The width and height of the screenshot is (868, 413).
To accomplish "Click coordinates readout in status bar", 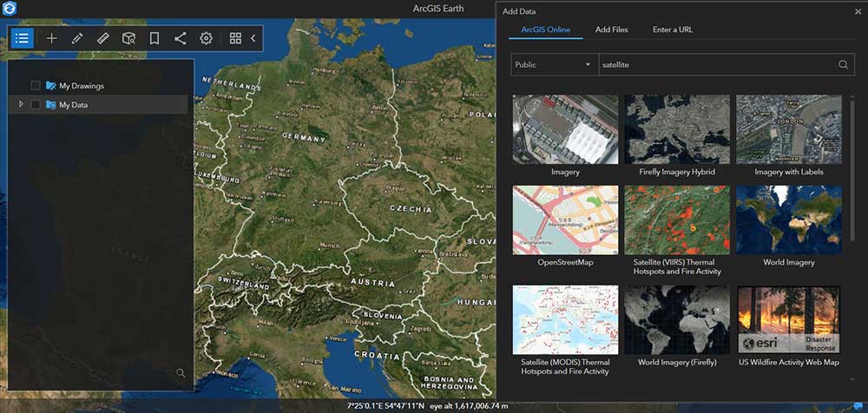I will [x=386, y=406].
